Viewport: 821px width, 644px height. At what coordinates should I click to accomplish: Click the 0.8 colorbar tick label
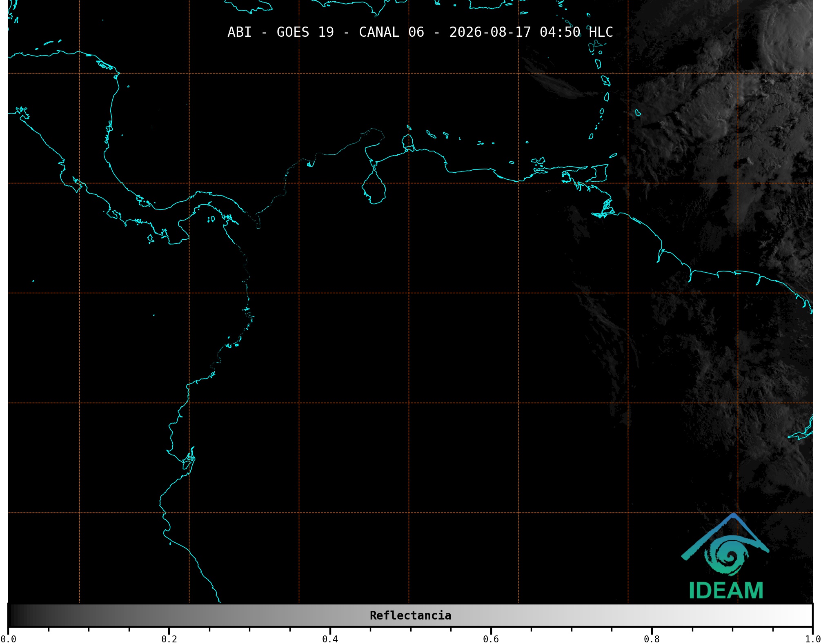[652, 639]
